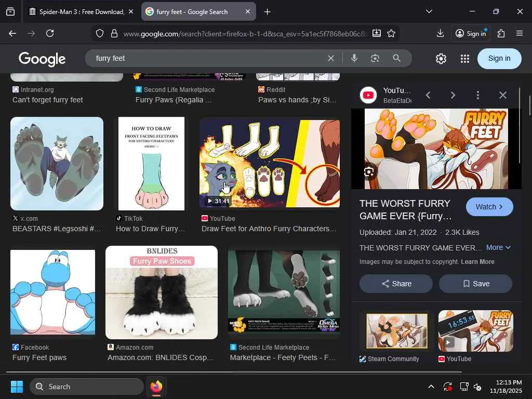Click the muted volume tray icon
The height and width of the screenshot is (399, 532).
[478, 387]
